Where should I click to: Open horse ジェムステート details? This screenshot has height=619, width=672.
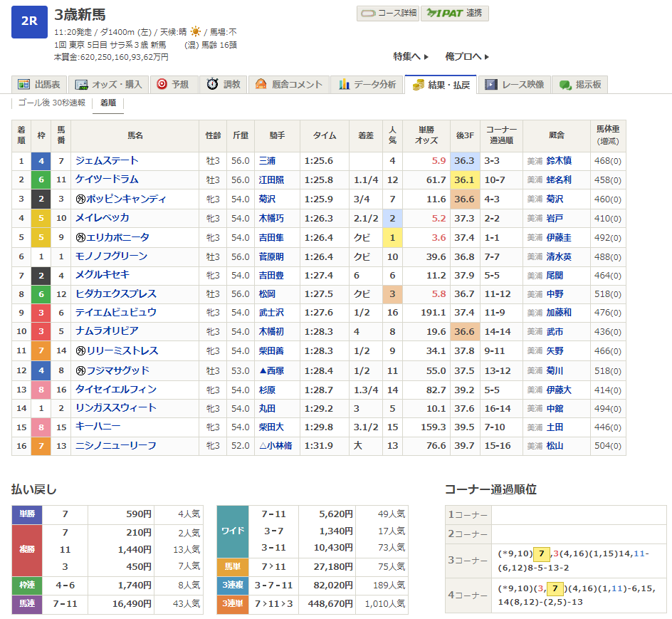[x=107, y=161]
